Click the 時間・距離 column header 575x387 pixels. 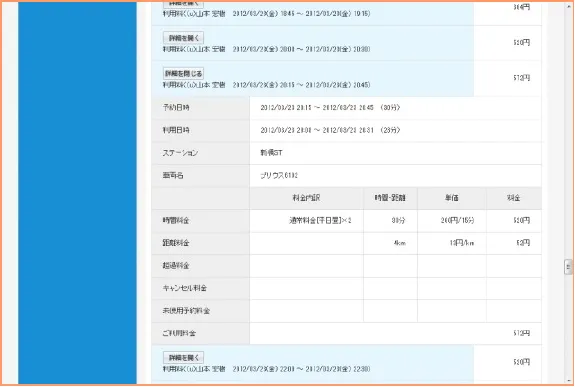click(x=390, y=198)
